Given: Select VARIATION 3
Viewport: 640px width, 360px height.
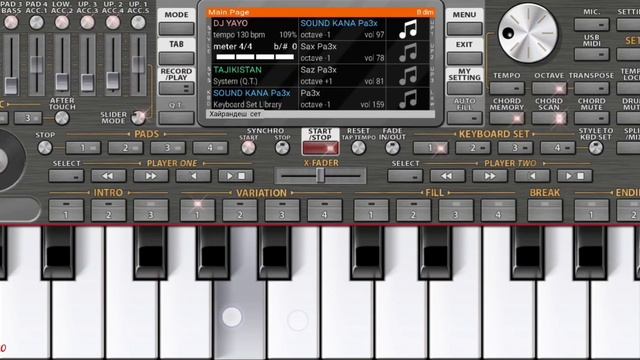Looking at the screenshot, I should point(282,210).
